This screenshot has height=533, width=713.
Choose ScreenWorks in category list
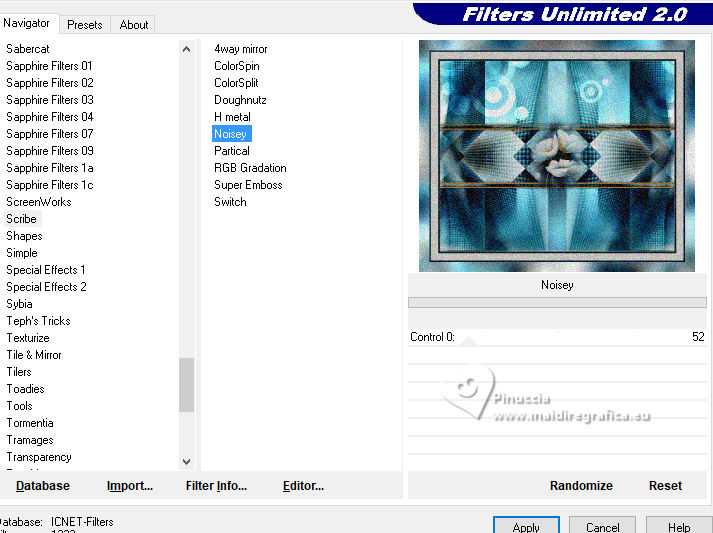pyautogui.click(x=39, y=202)
